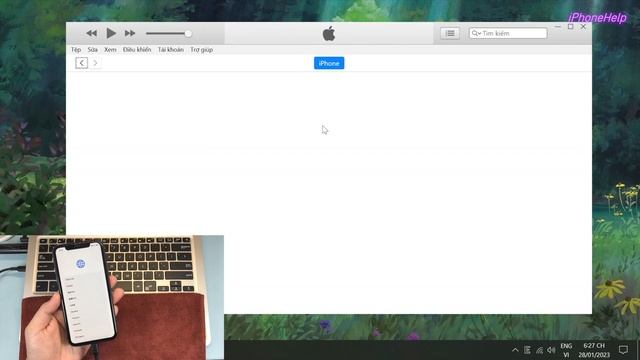Click the rewind (previous track) button

91,33
